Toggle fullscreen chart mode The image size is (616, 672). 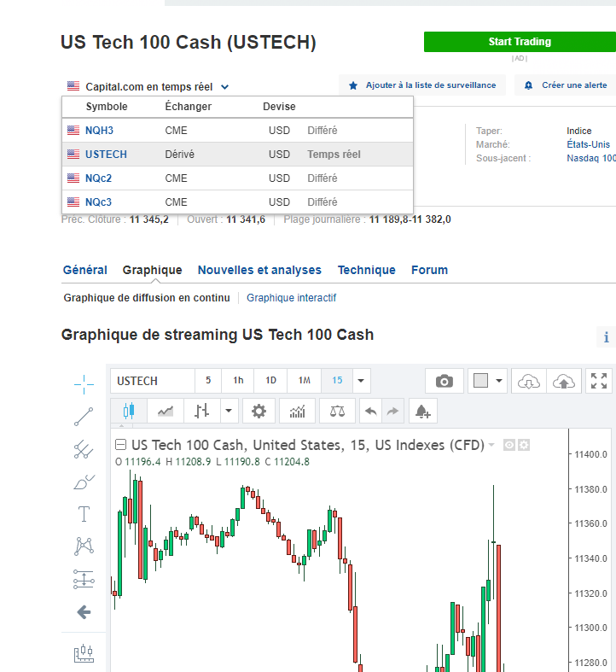(x=599, y=381)
